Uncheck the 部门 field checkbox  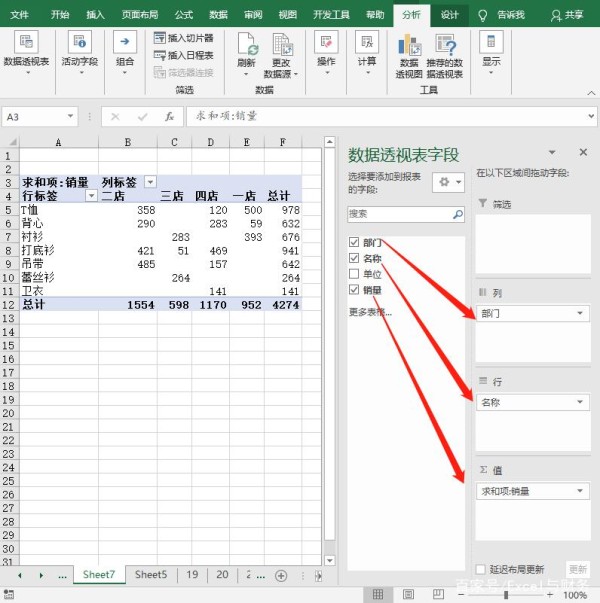coord(354,243)
